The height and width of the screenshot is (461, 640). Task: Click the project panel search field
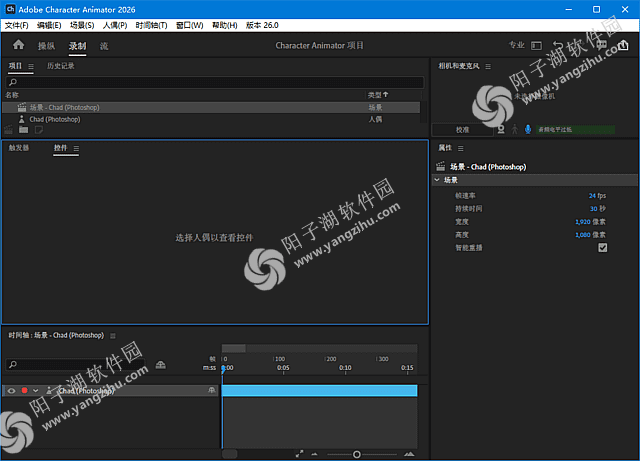tap(215, 82)
